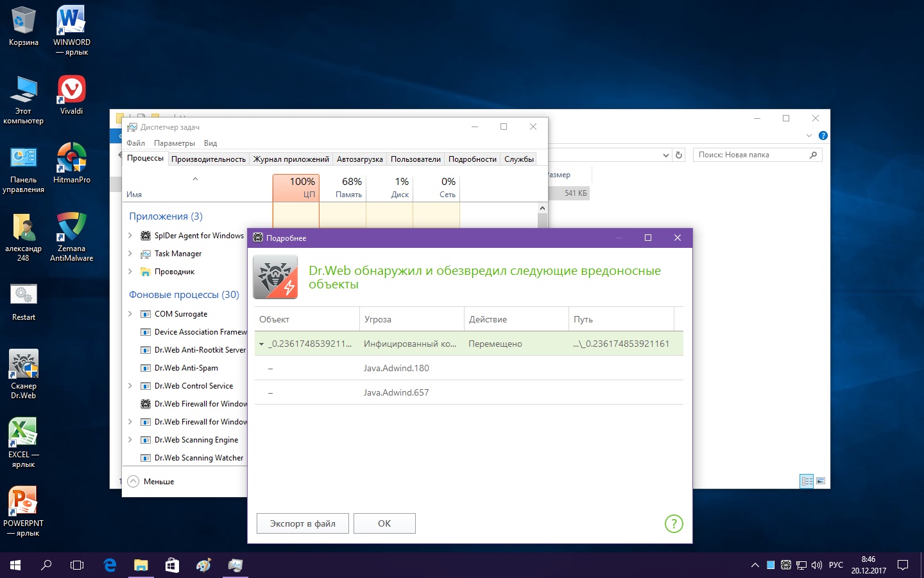
Task: Collapse the infected object row arrow
Action: pos(262,344)
